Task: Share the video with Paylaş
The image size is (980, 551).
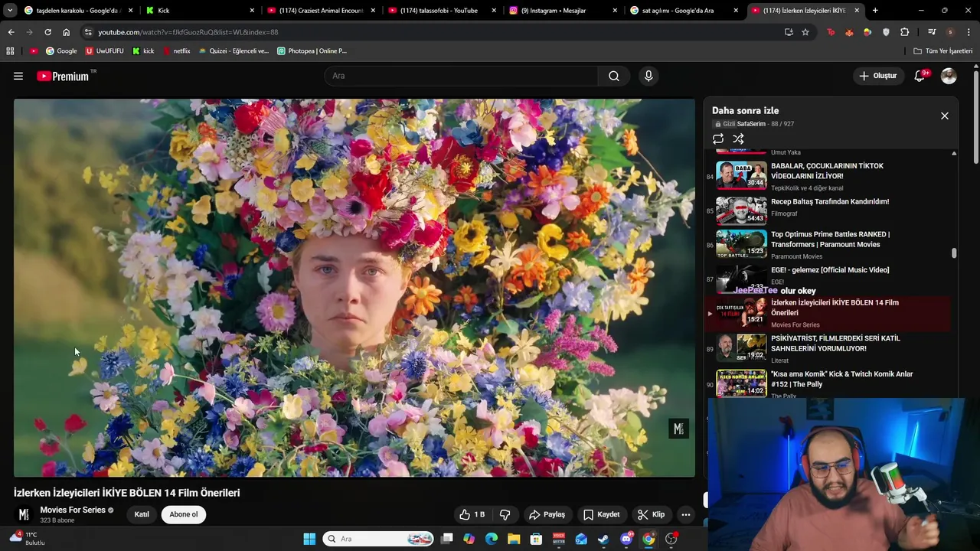Action: [547, 514]
